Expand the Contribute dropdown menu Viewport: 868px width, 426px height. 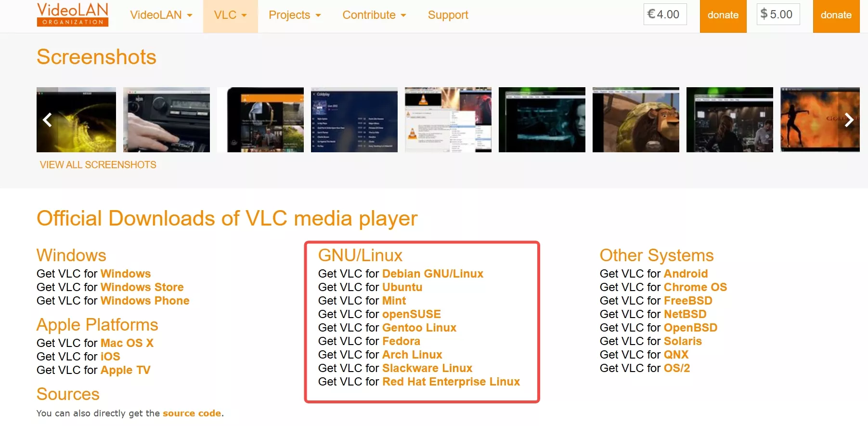374,15
